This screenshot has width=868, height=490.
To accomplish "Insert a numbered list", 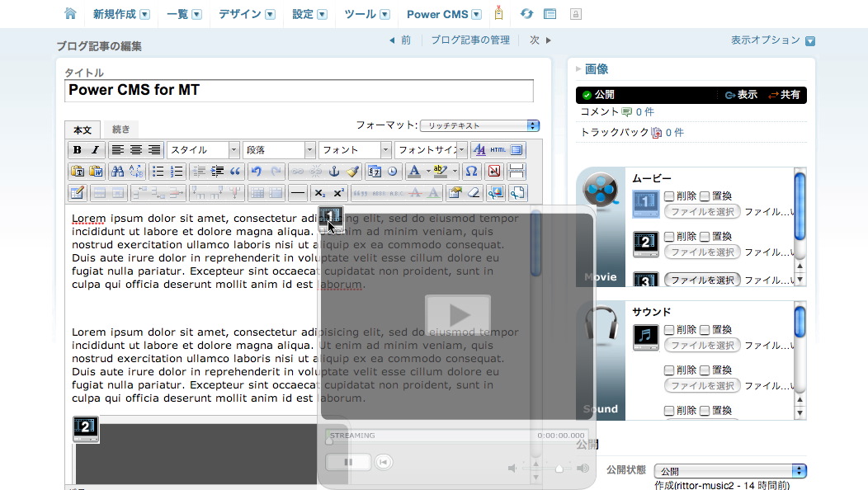I will (x=176, y=172).
